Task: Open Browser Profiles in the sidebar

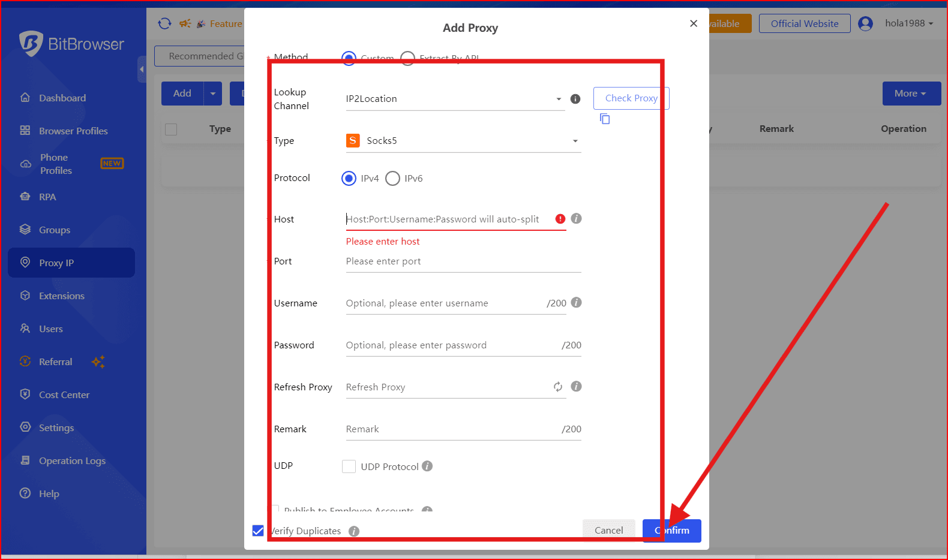Action: (73, 131)
